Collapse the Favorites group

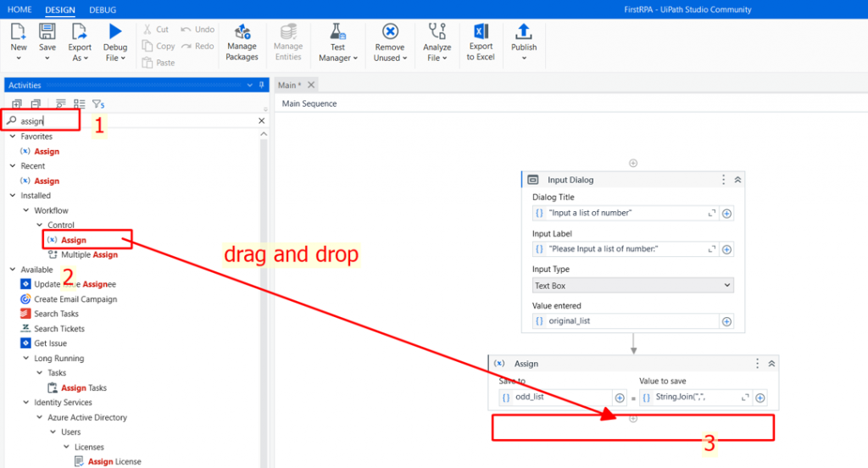point(13,136)
